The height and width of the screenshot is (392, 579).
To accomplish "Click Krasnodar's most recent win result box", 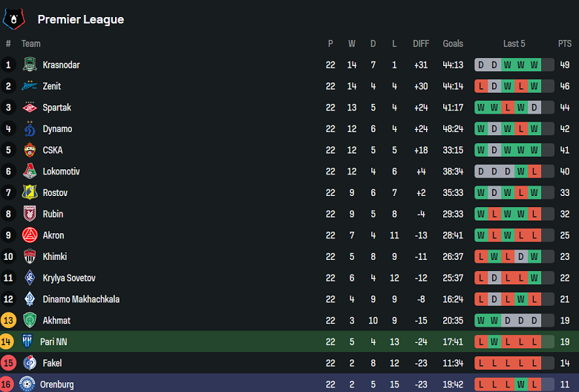I will [x=534, y=65].
